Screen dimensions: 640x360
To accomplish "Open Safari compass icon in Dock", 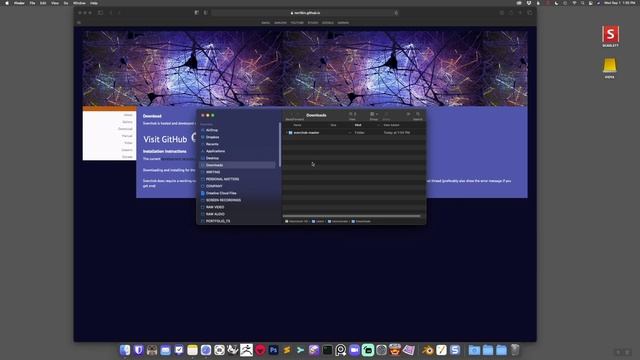I will 206,350.
